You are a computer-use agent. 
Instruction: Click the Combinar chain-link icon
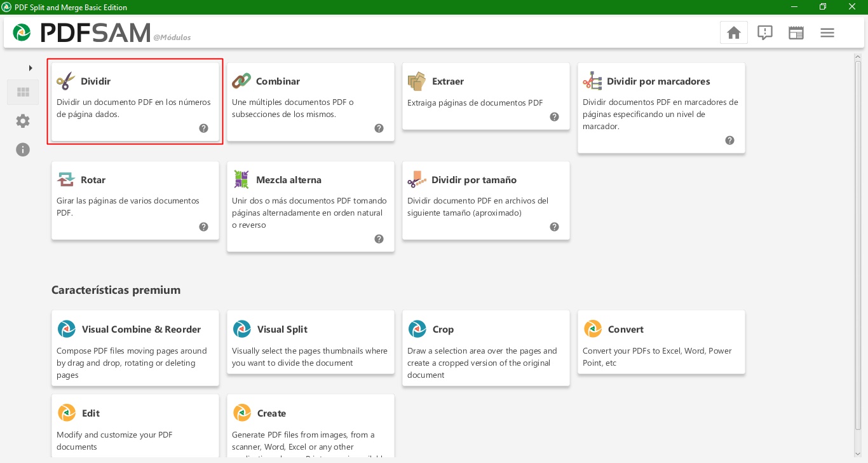pos(241,81)
